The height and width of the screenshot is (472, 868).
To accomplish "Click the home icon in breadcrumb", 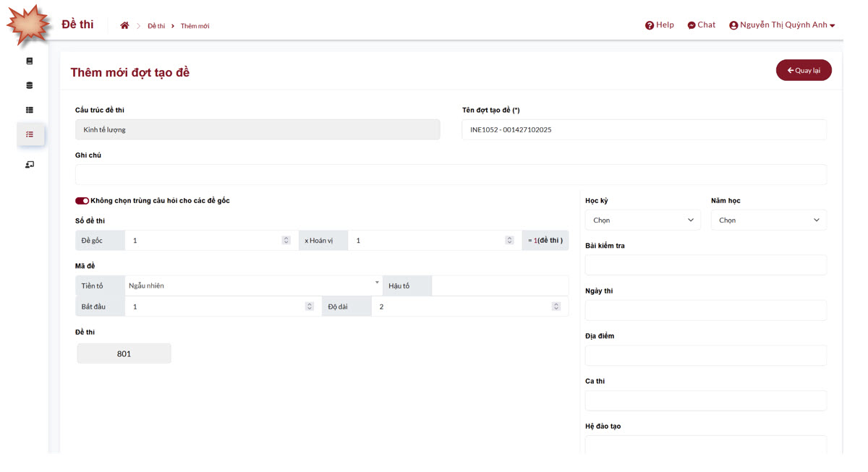I will click(x=124, y=25).
